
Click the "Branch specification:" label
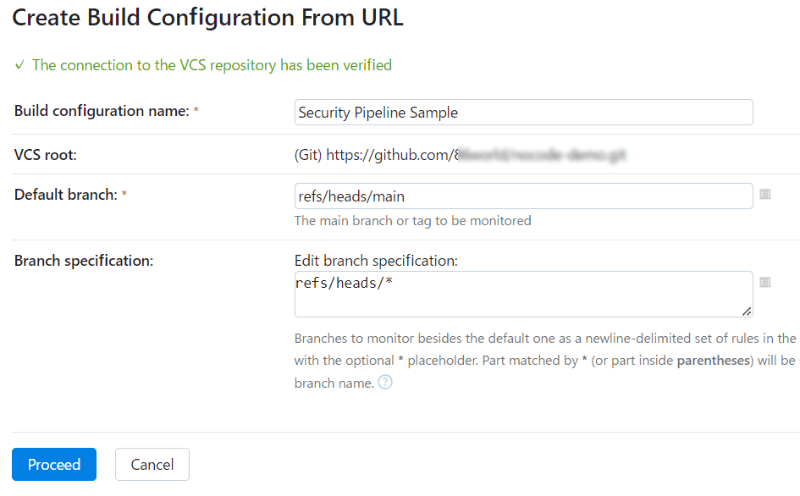coord(83,260)
